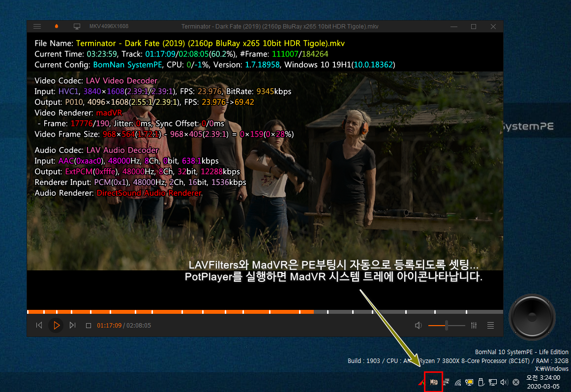571x392 pixels.
Task: Click the total duration 02:08:05 in the control bar
Action: [x=138, y=325]
